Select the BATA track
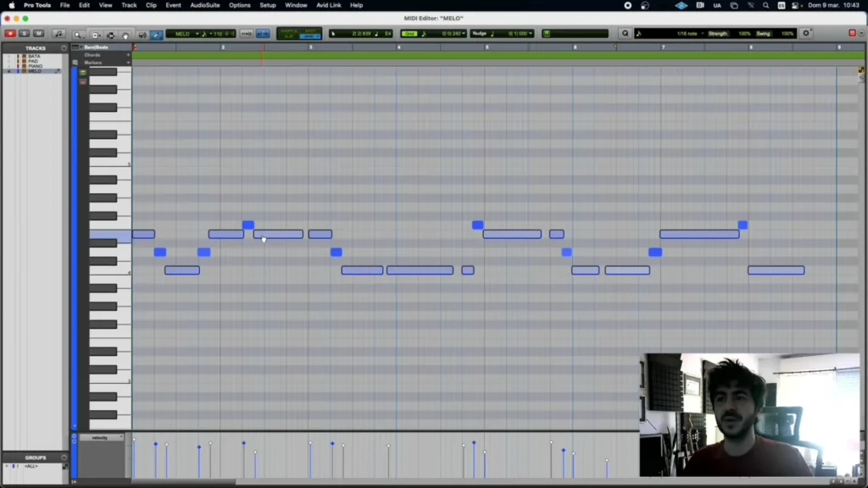The image size is (868, 488). point(34,57)
